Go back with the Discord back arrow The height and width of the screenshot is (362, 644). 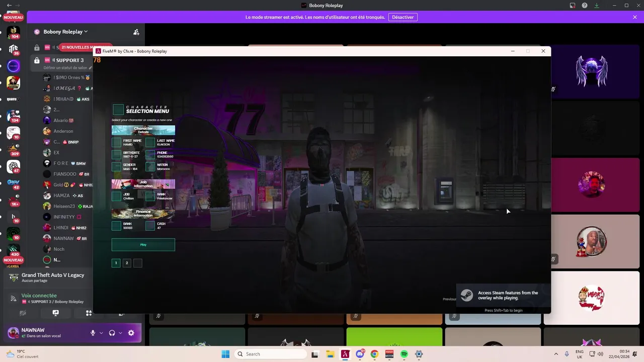[9, 6]
